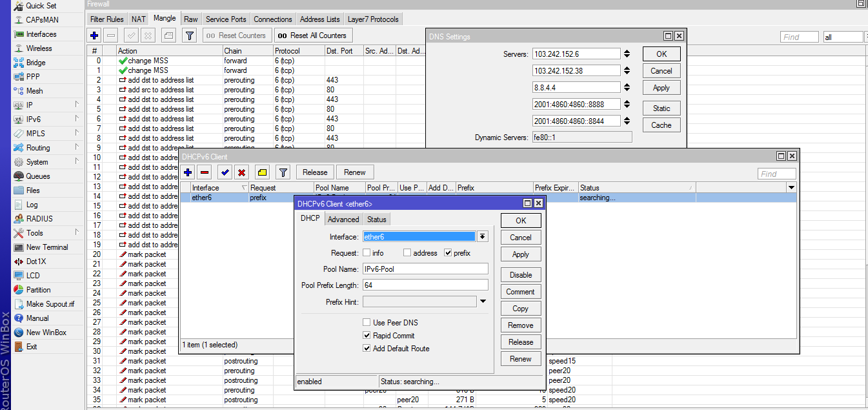Open Wireless from the sidebar
The width and height of the screenshot is (868, 410).
pyautogui.click(x=39, y=48)
